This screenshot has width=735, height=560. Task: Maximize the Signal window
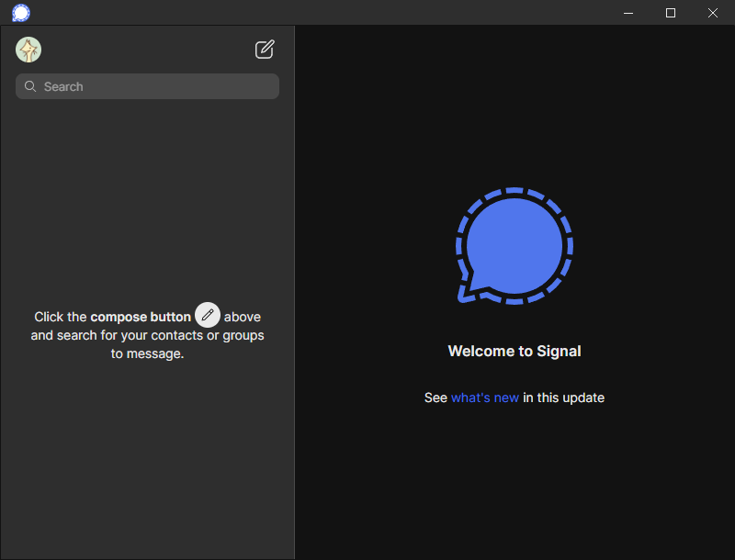[671, 13]
